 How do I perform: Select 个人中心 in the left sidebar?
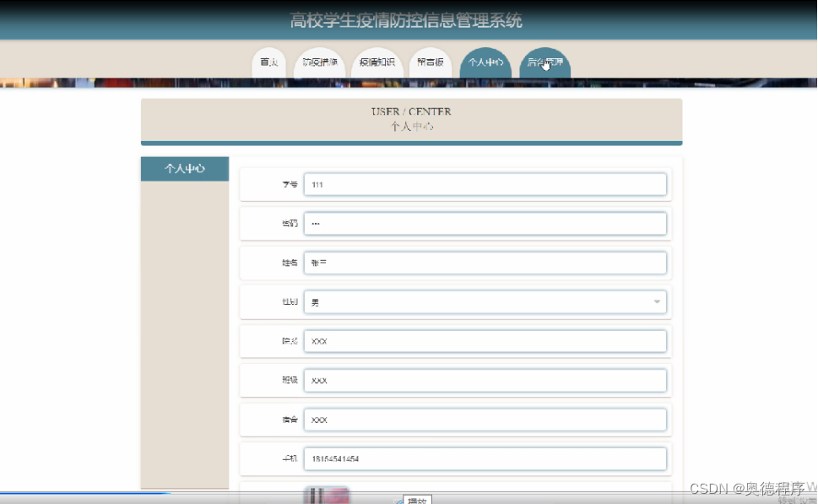184,168
